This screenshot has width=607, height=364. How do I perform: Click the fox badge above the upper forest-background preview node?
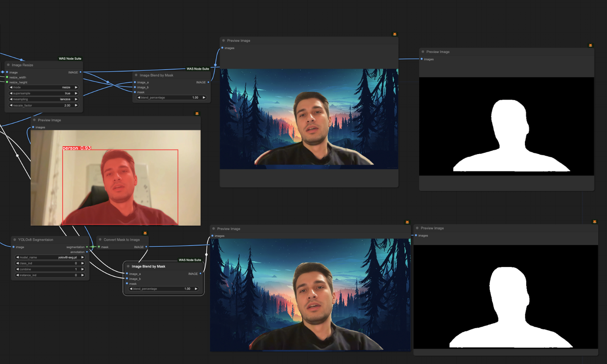(x=395, y=34)
